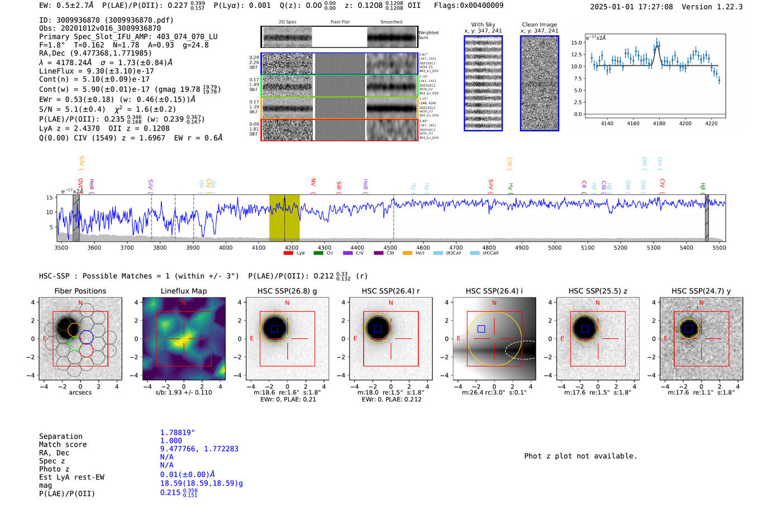Click the dark purple CIII legend swatch

pyautogui.click(x=379, y=253)
